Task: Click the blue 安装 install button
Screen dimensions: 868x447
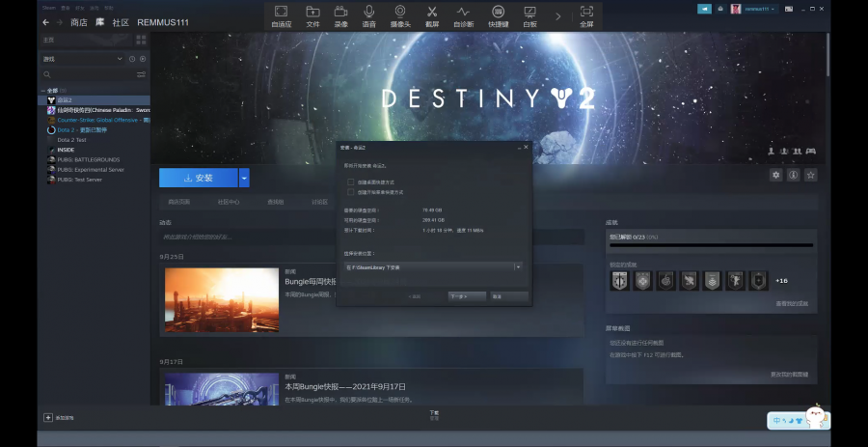Action: (198, 178)
